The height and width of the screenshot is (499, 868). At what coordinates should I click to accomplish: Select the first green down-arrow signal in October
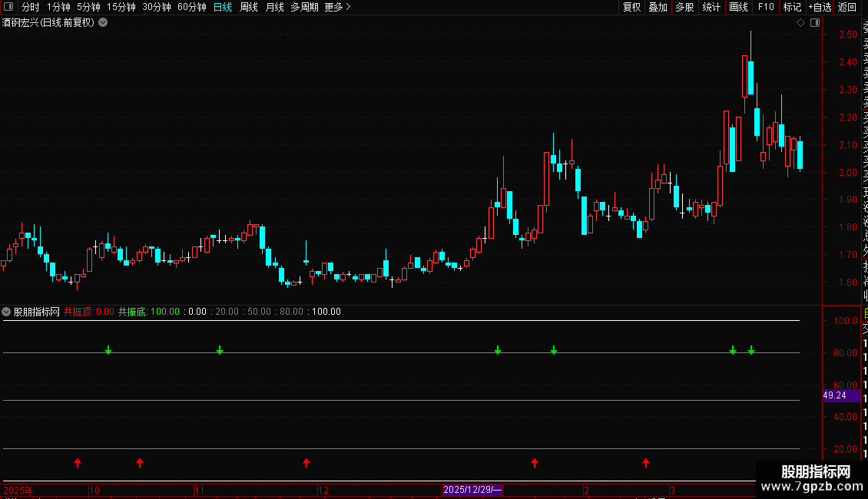click(108, 350)
